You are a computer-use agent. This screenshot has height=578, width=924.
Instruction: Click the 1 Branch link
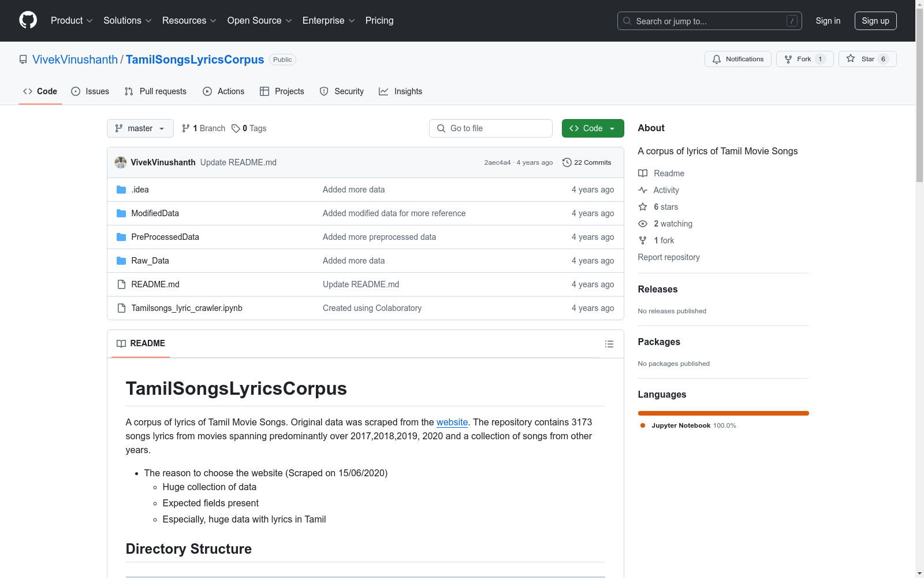203,128
